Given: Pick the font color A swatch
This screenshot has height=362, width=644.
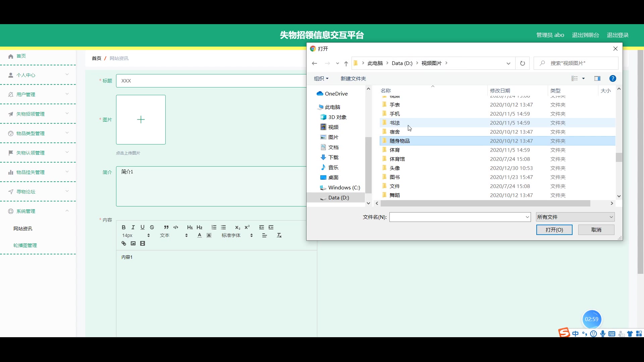Looking at the screenshot, I should pyautogui.click(x=200, y=235).
